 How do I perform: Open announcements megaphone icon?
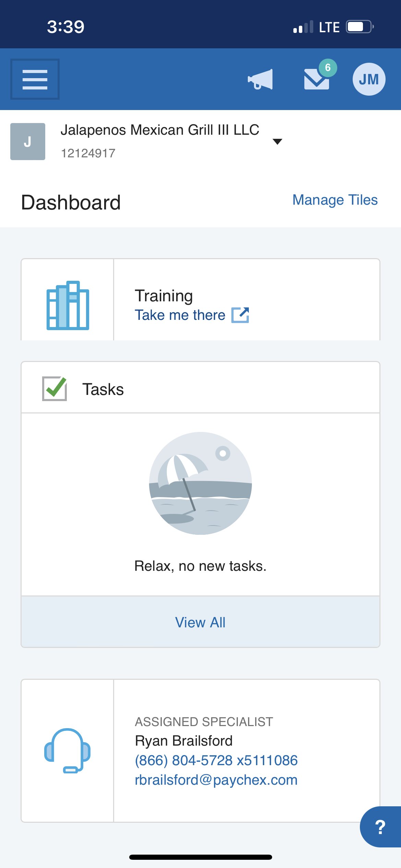pyautogui.click(x=260, y=79)
